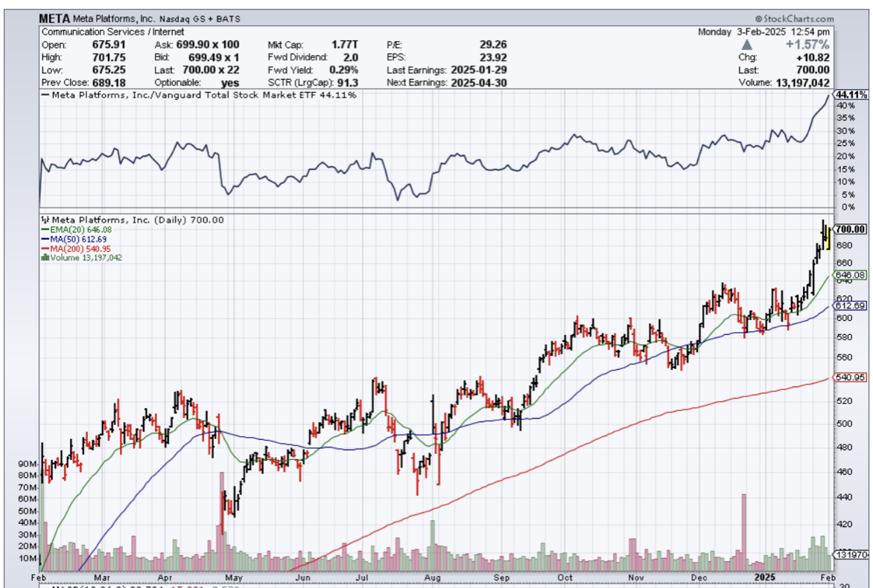Click the 540.95 MA(200) price axis tag
873x588 pixels.
pos(851,378)
